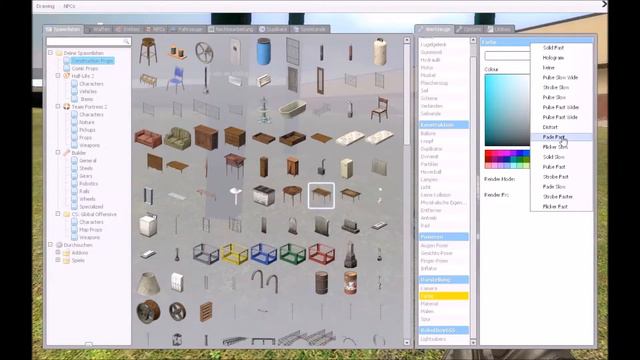Open Map Props under CS: Global Offensive
The height and width of the screenshot is (360, 640).
point(91,229)
